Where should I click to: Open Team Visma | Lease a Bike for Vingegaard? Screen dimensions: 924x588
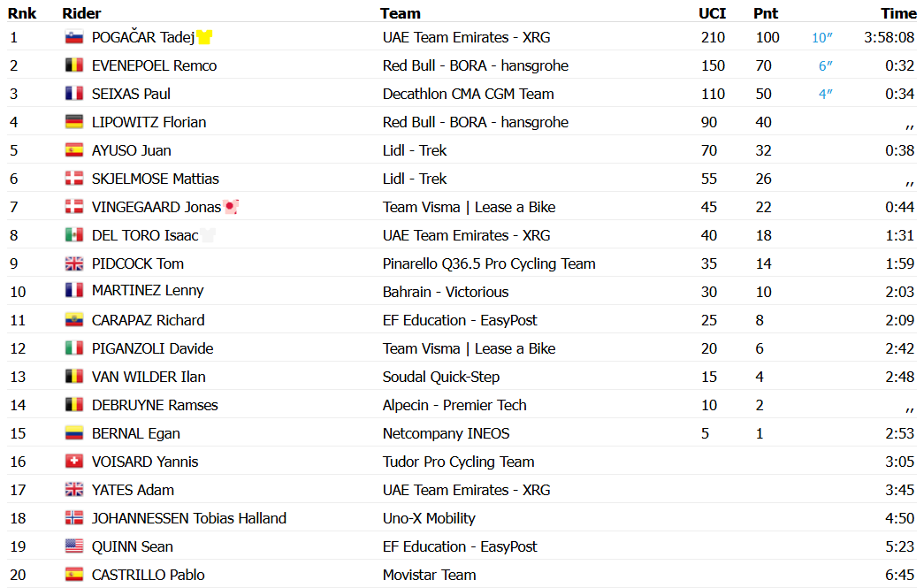469,207
